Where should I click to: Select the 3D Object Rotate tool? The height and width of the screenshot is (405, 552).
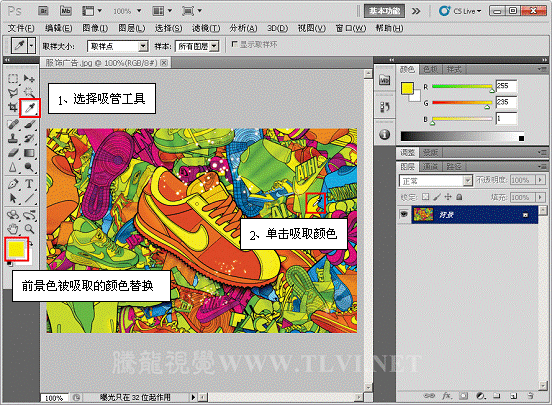[13, 214]
